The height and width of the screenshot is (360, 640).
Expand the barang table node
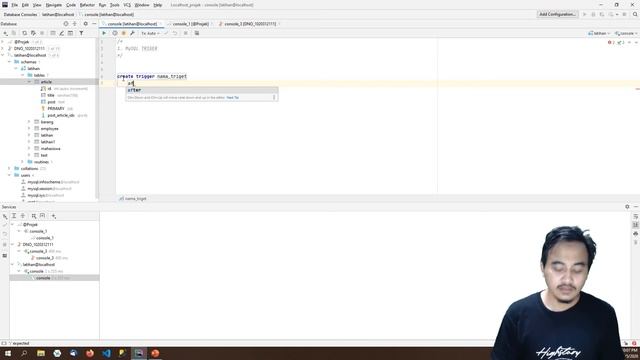(x=29, y=122)
